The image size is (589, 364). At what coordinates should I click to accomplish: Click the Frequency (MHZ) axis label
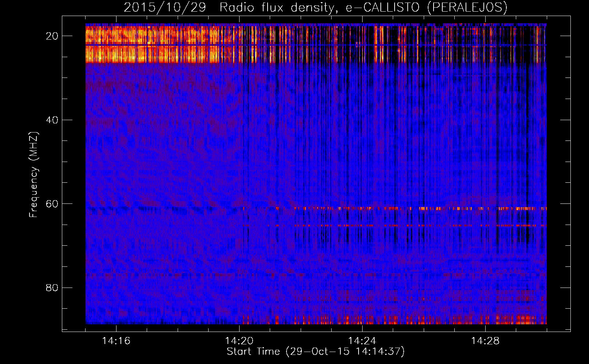(33, 175)
